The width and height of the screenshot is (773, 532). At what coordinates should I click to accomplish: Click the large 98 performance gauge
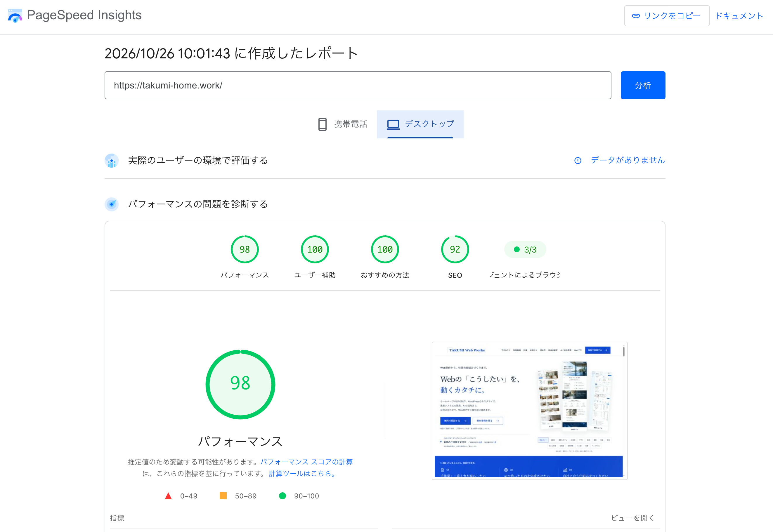click(x=240, y=384)
